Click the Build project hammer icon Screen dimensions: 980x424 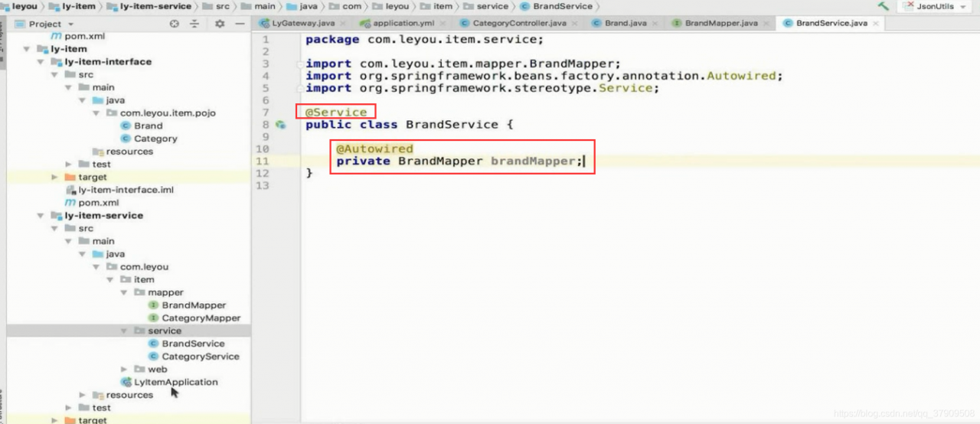coord(883,6)
